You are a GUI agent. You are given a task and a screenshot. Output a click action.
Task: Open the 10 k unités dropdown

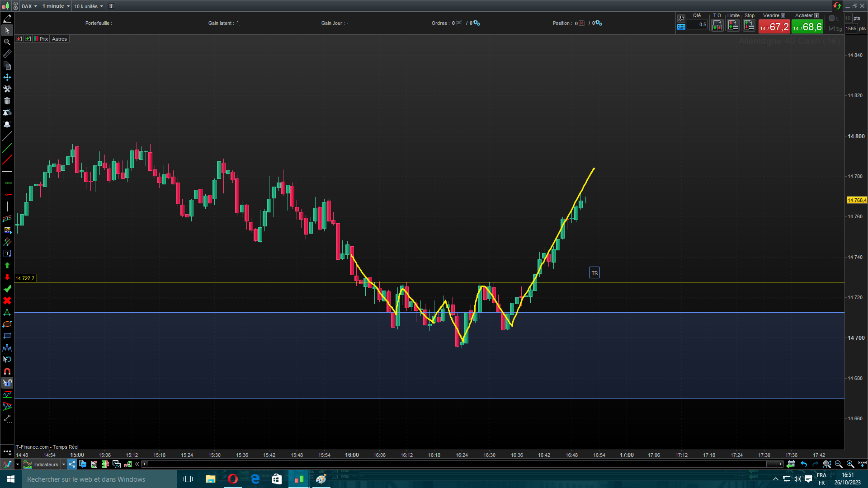89,6
